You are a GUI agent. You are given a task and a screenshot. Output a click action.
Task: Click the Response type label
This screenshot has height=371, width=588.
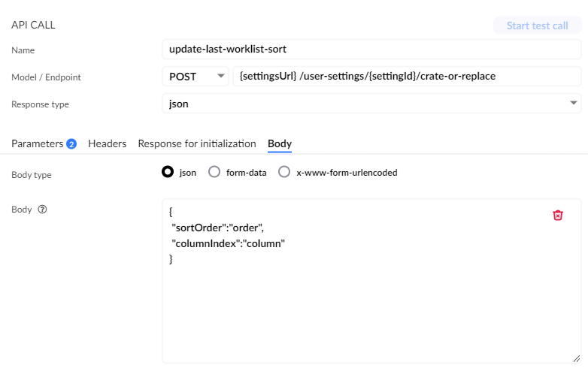[x=40, y=104]
